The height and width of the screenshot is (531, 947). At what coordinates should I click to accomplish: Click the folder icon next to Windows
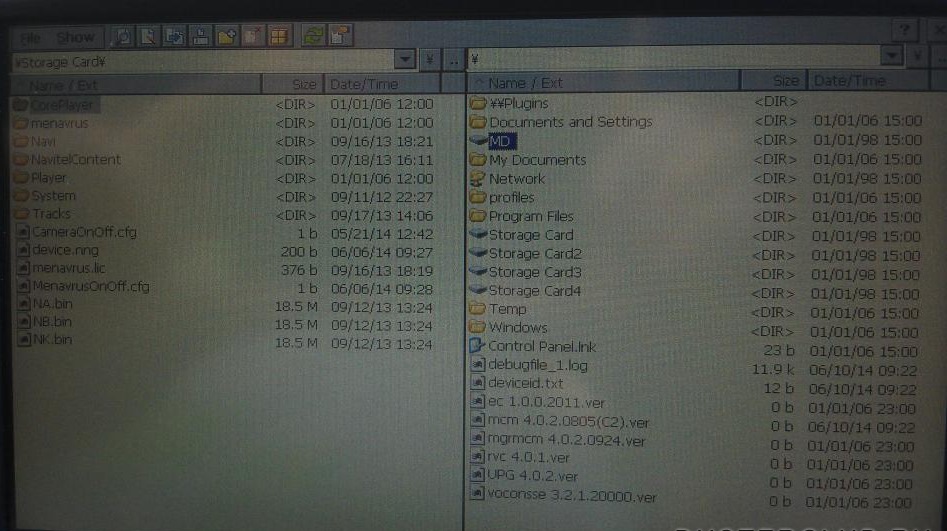pyautogui.click(x=477, y=327)
